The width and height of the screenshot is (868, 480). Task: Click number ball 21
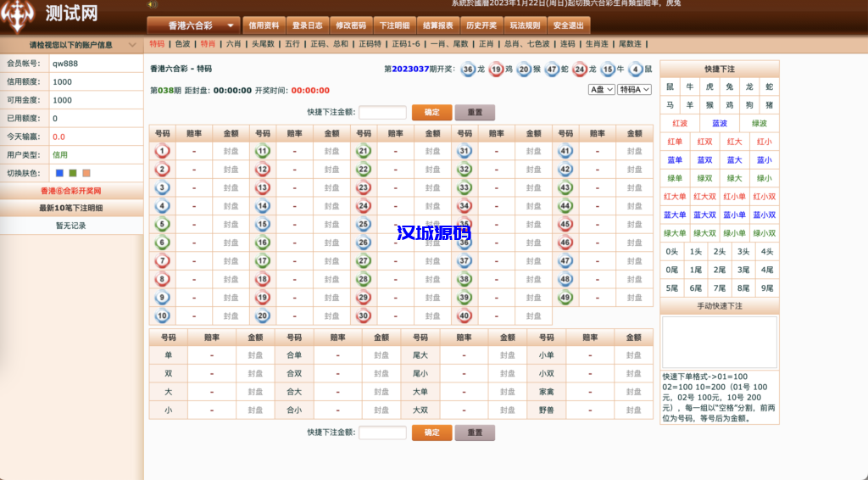363,151
